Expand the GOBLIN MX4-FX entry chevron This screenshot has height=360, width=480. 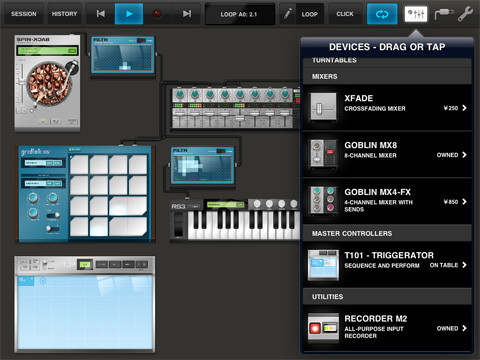click(x=464, y=201)
